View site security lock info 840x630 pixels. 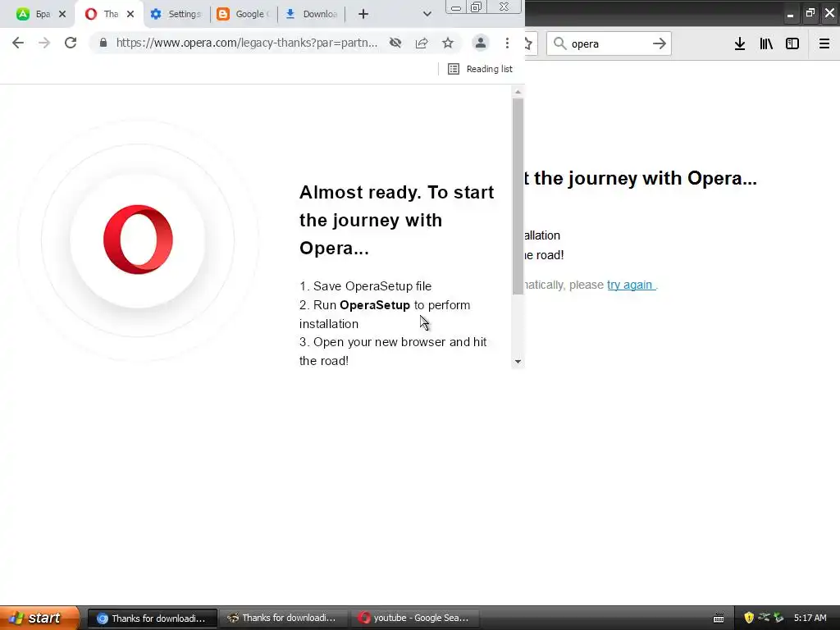pos(103,43)
